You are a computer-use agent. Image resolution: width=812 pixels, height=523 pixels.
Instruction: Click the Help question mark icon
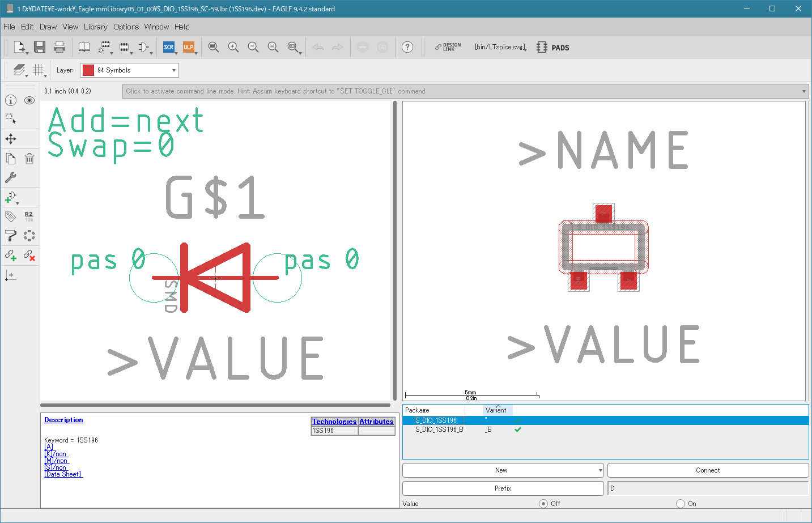tap(407, 47)
